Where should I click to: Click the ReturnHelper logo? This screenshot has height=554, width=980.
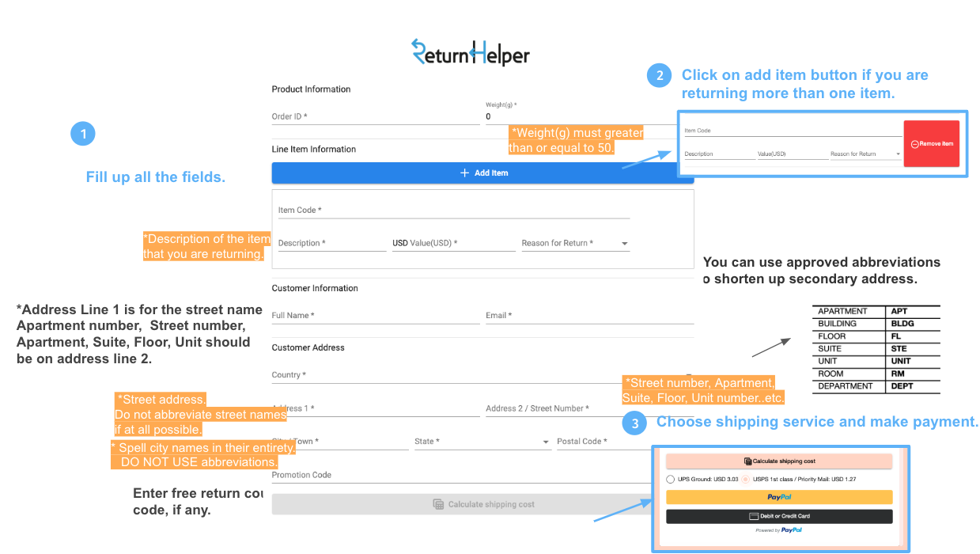click(470, 53)
